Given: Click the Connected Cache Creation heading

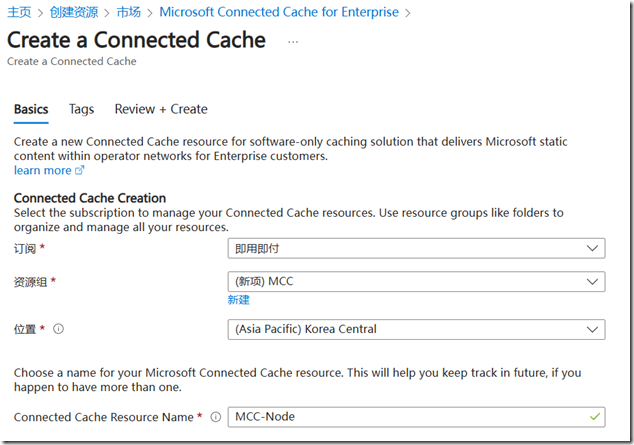Looking at the screenshot, I should coord(90,198).
